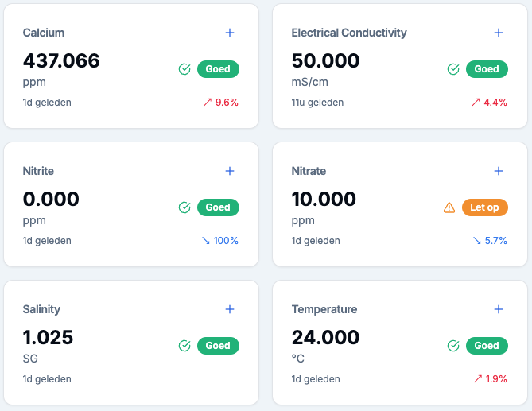Select the Goed status on Salinity
This screenshot has width=532, height=411.
[218, 346]
